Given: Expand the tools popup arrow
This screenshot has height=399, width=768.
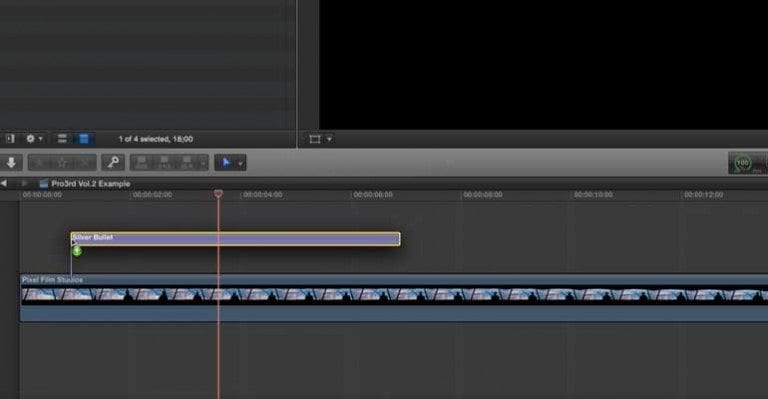Looking at the screenshot, I should [240, 164].
